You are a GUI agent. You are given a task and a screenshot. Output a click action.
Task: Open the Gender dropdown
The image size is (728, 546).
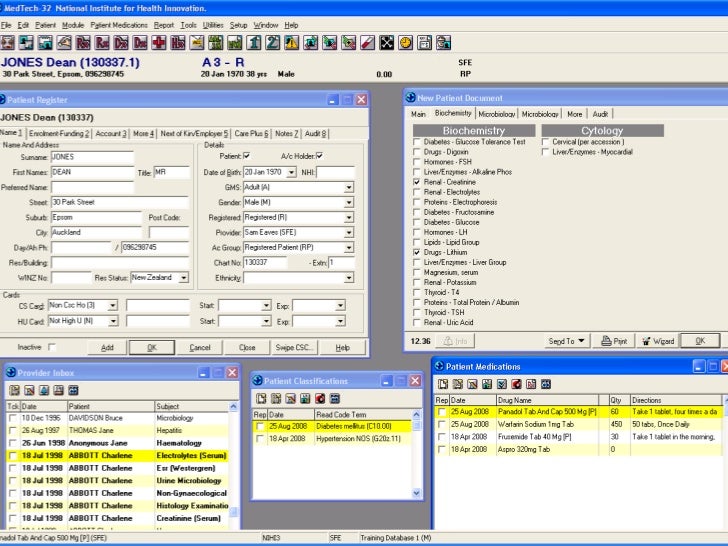(349, 202)
